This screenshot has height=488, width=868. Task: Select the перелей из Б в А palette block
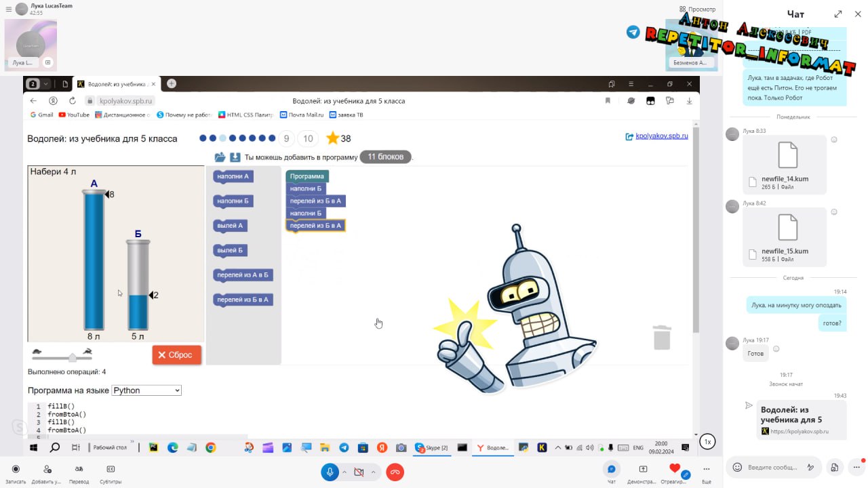pyautogui.click(x=243, y=300)
